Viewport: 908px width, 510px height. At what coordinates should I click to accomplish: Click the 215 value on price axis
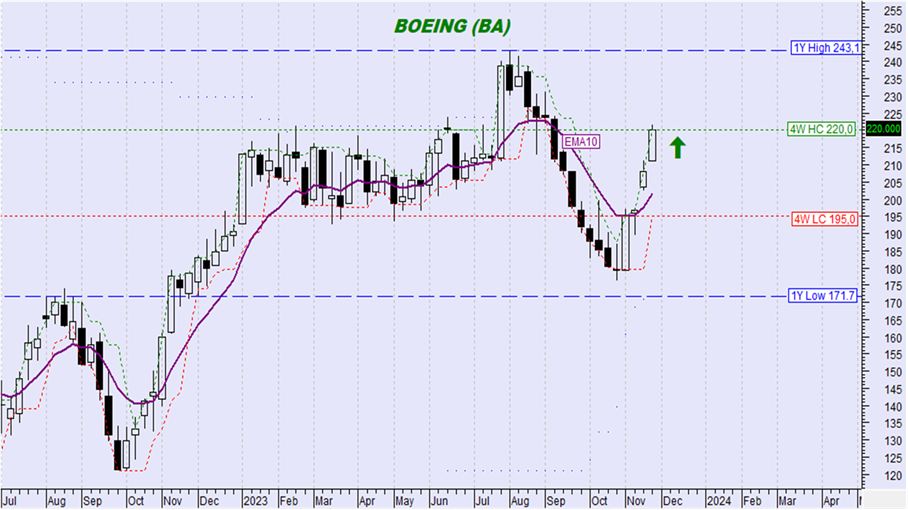(892, 148)
